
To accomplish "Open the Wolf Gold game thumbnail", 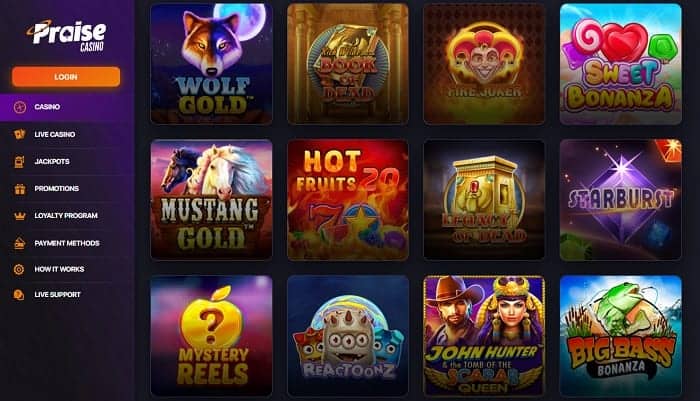I will click(212, 64).
